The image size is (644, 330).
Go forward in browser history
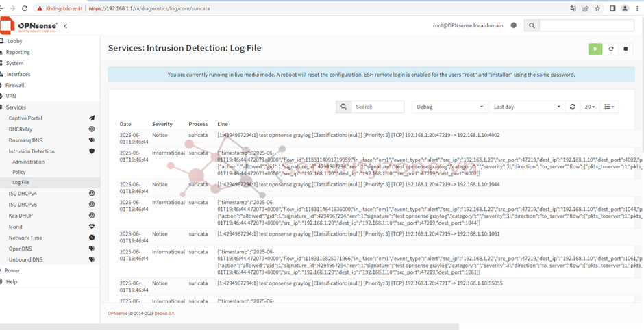click(13, 8)
